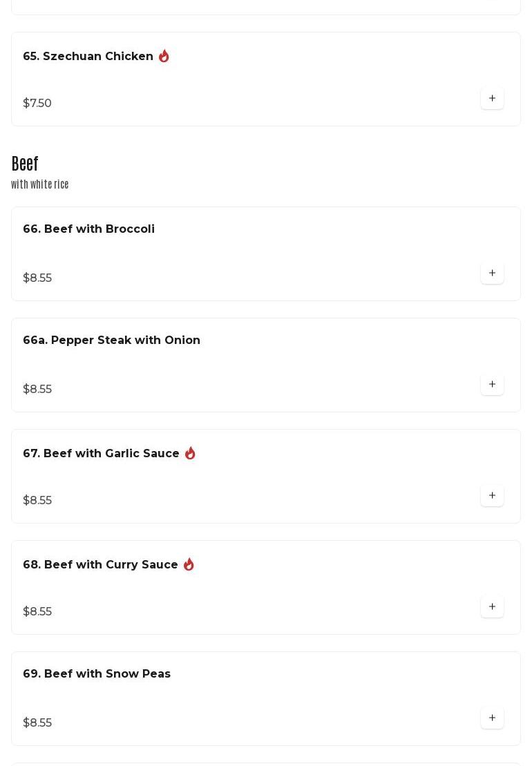Add Beef with Broccoli via plus icon

click(492, 273)
